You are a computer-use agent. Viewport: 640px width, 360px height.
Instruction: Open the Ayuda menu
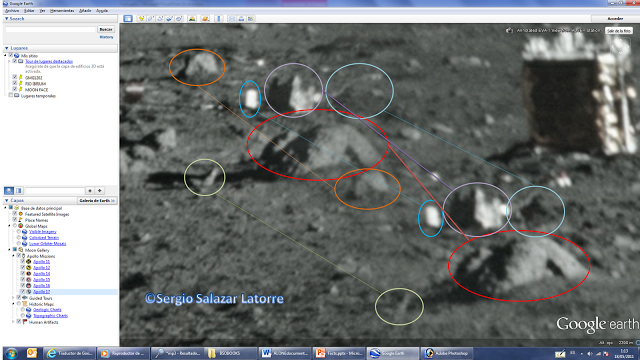tap(102, 11)
